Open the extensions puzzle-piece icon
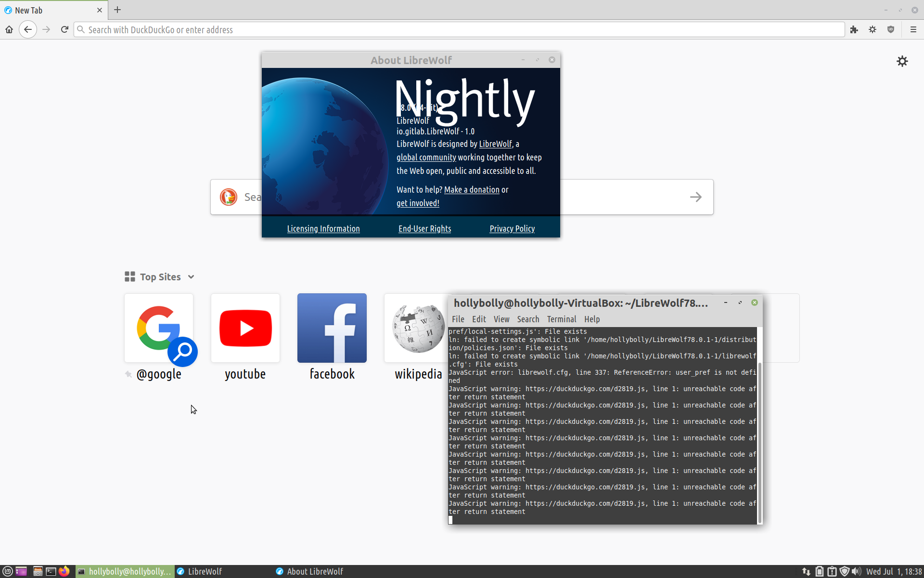Viewport: 924px width, 578px height. click(x=854, y=30)
